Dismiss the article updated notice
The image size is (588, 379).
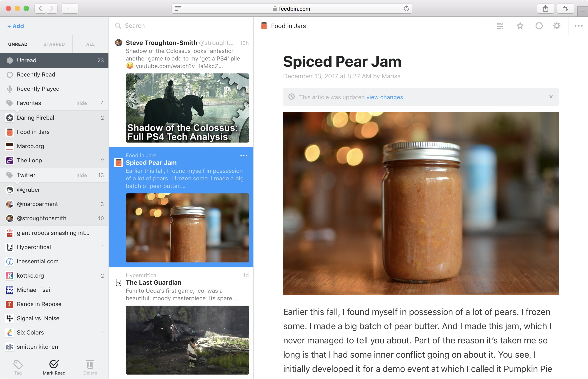point(551,97)
